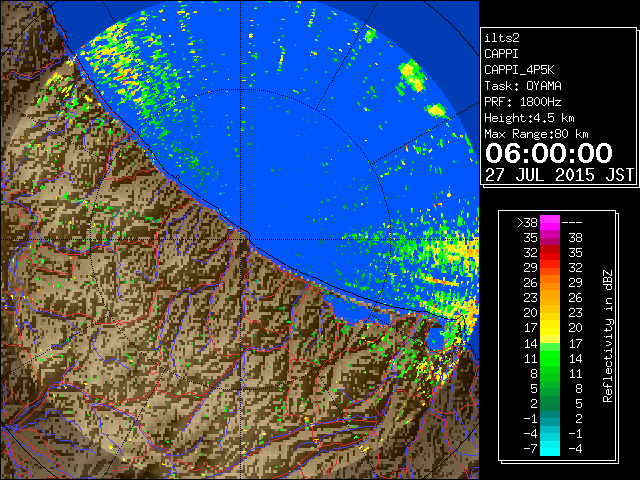Click the 'Task: OYAMA' line
640x480 pixels.
[523, 86]
